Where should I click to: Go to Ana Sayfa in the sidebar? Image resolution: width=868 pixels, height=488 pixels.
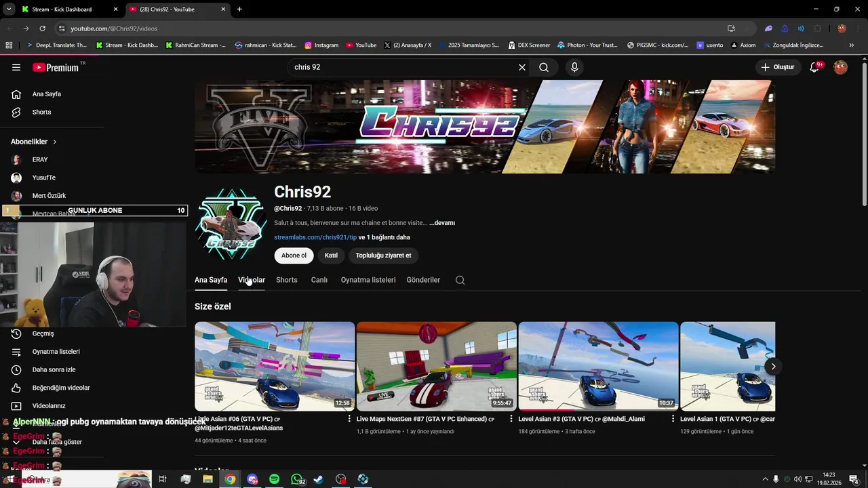click(x=46, y=94)
